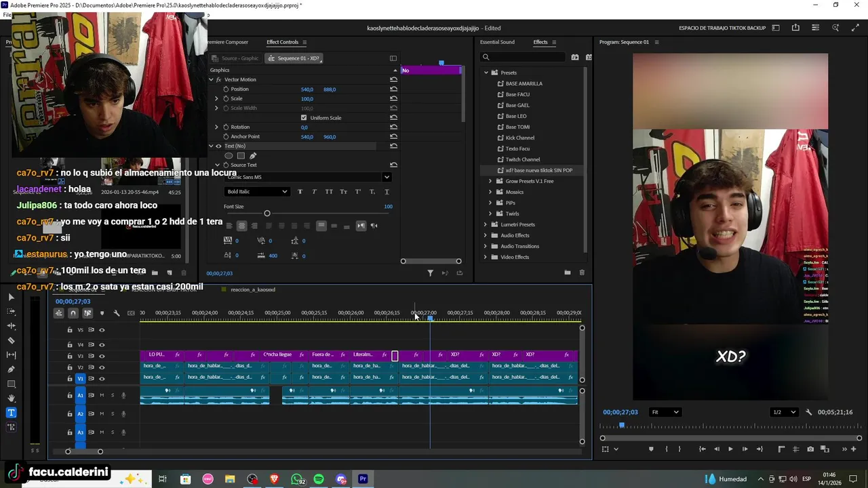
Task: Click Faux Bold text style icon
Action: 300,192
